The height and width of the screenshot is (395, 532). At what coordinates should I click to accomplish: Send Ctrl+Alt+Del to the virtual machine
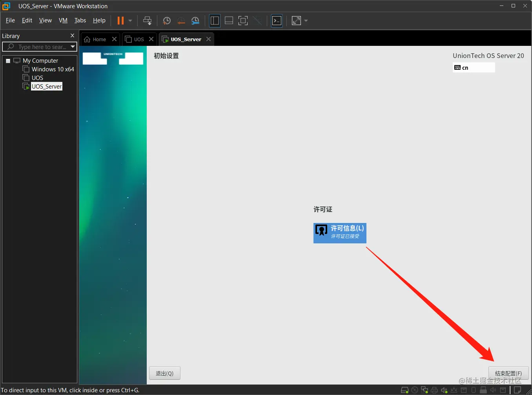point(147,21)
